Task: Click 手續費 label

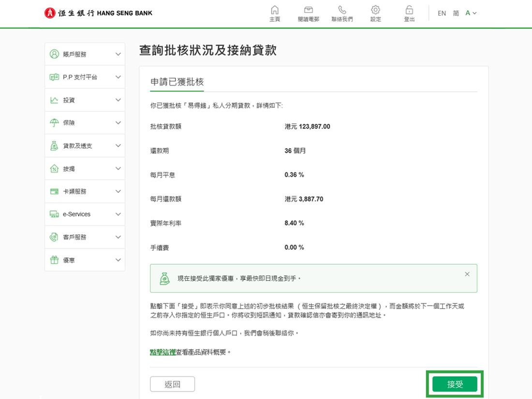Action: coord(160,247)
